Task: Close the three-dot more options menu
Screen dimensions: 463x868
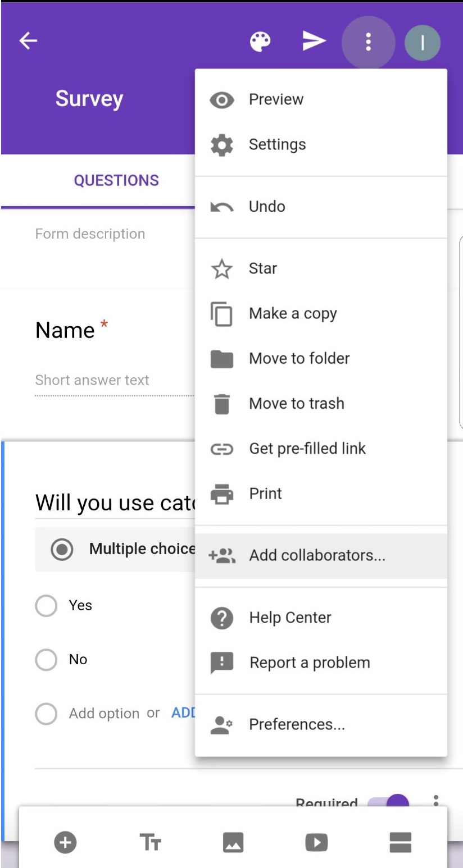Action: pos(368,42)
